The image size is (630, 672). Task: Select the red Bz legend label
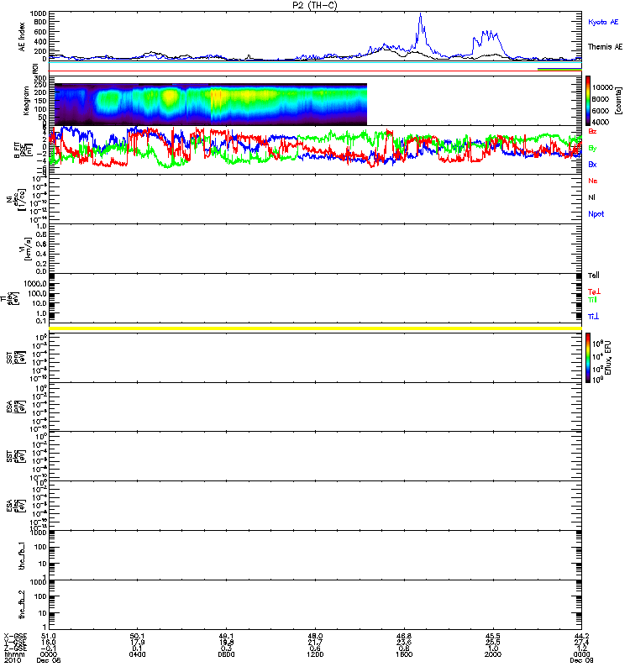[592, 131]
